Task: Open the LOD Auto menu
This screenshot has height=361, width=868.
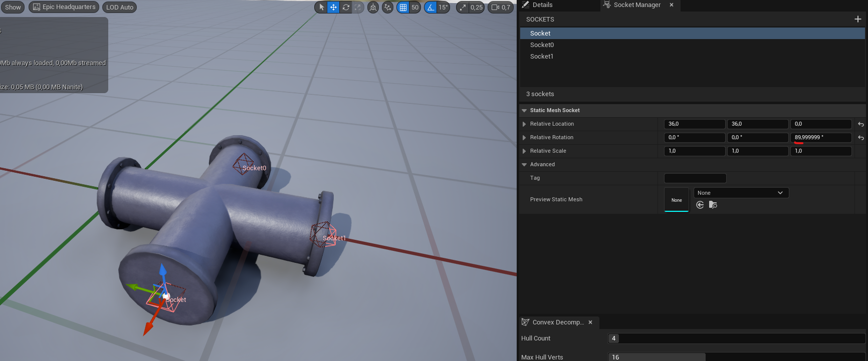Action: coord(119,7)
